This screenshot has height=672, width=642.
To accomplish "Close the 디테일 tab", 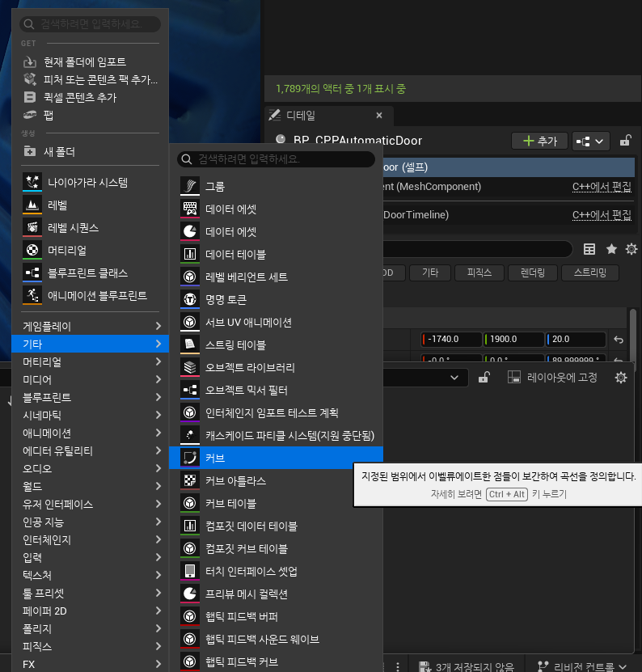I will coord(379,116).
